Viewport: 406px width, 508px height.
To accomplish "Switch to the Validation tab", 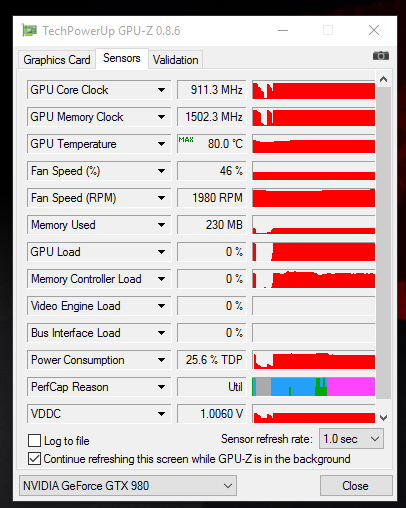I will pos(175,60).
